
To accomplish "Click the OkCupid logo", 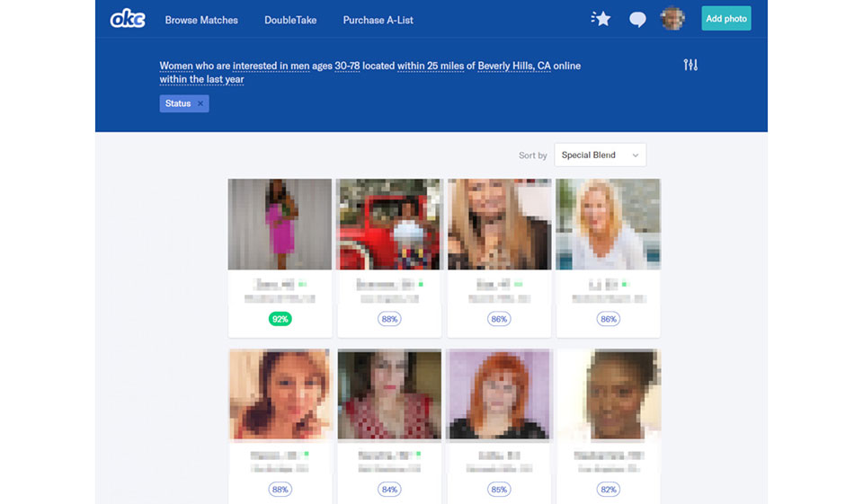I will [127, 19].
